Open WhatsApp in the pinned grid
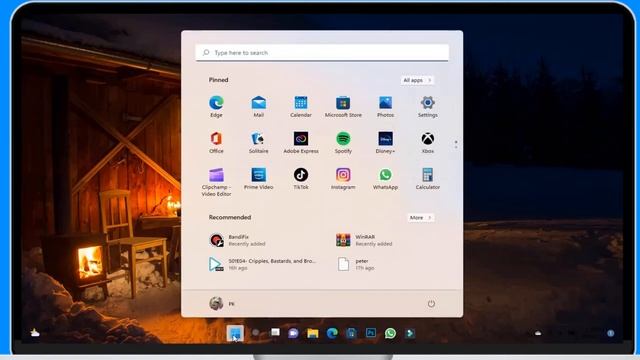640x360 pixels. pos(385,178)
